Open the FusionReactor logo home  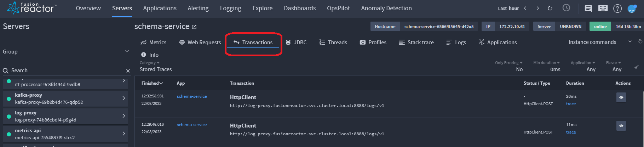click(x=31, y=8)
